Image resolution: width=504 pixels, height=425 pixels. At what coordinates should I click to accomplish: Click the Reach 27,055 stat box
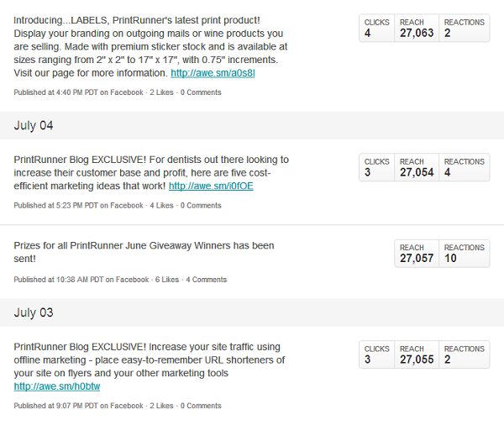(x=417, y=354)
